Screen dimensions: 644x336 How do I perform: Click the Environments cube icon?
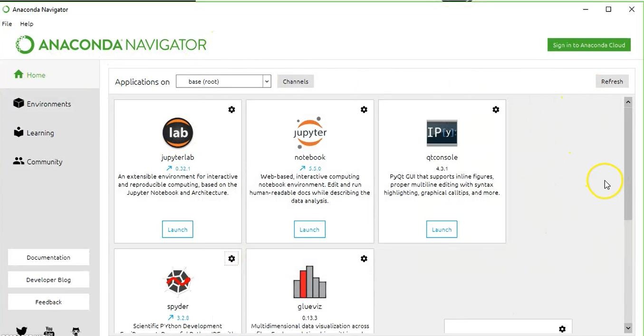pyautogui.click(x=19, y=103)
